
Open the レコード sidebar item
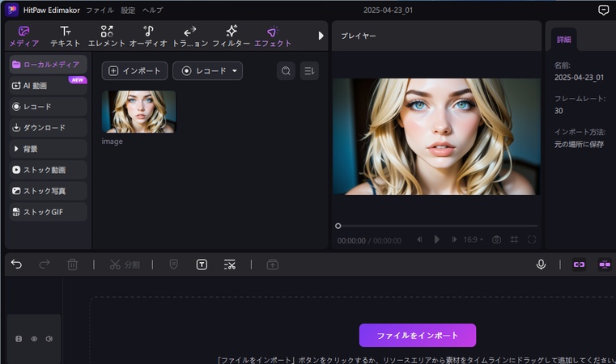49,107
